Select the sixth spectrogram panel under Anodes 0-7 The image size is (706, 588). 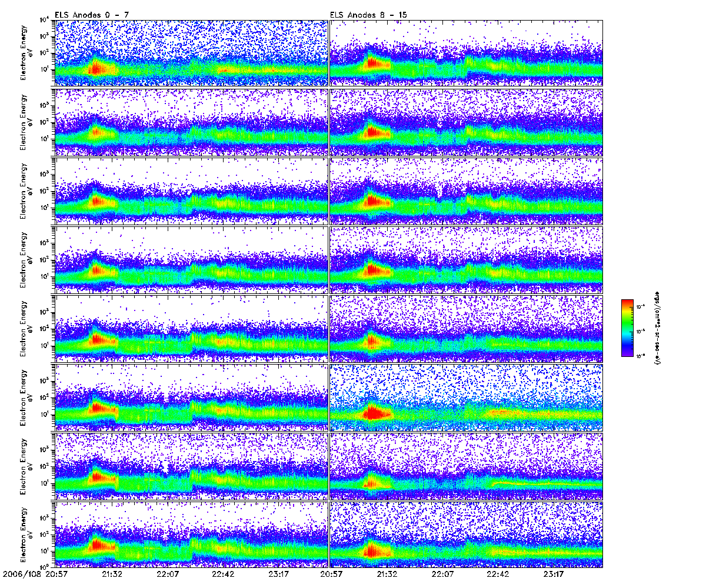click(191, 397)
